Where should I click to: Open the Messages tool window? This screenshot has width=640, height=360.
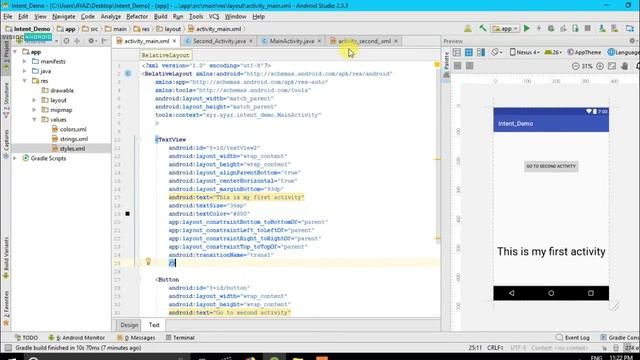pos(136,338)
